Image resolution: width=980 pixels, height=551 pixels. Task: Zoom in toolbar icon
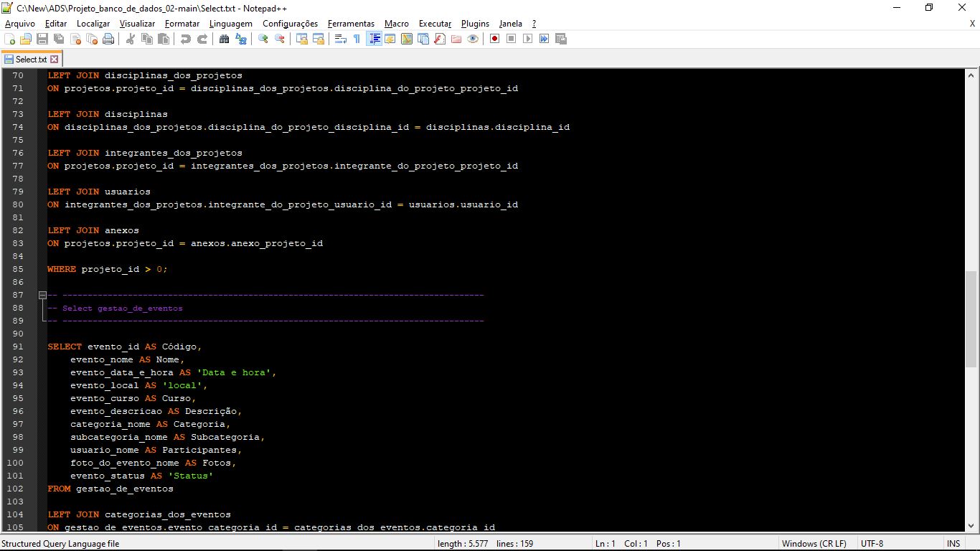(x=263, y=39)
